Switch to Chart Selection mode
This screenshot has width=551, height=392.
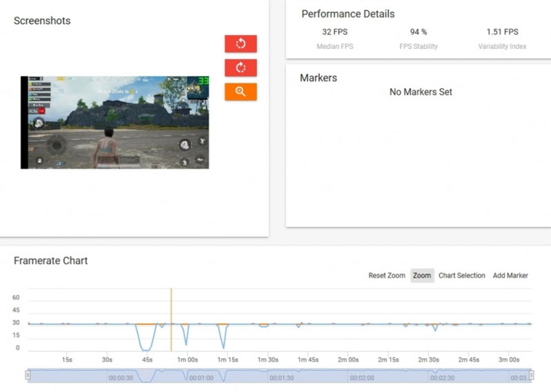pyautogui.click(x=461, y=276)
